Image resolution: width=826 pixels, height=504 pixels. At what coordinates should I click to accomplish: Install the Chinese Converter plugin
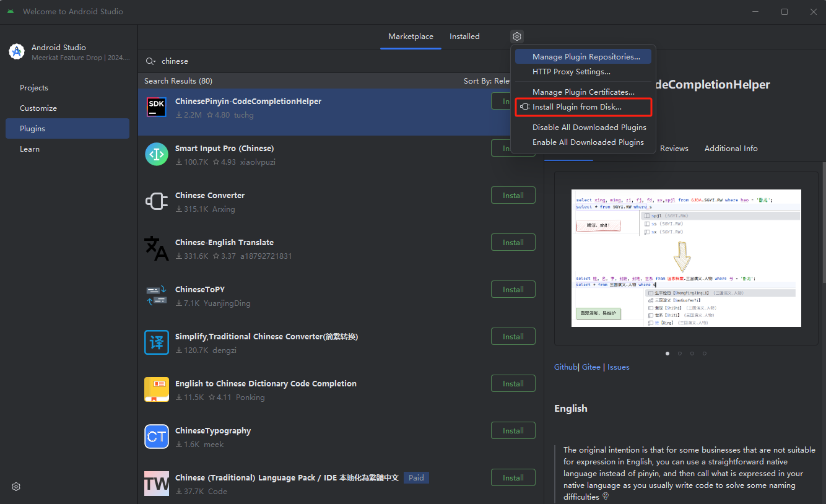(x=513, y=196)
